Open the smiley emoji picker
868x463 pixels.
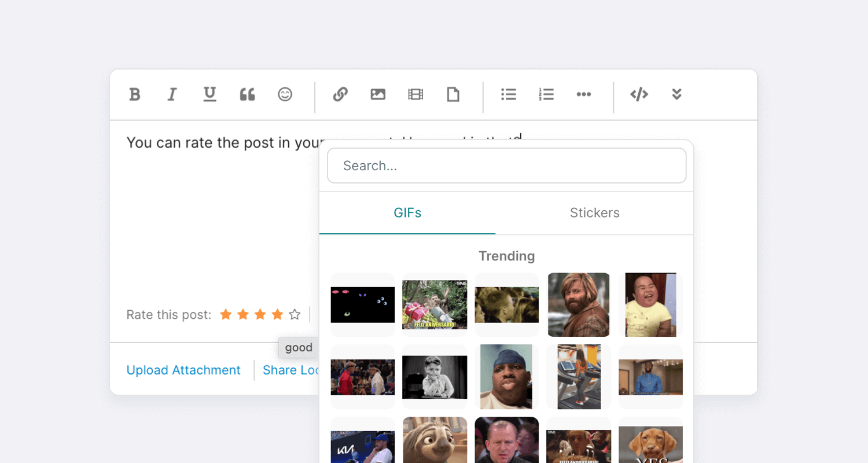(x=285, y=94)
